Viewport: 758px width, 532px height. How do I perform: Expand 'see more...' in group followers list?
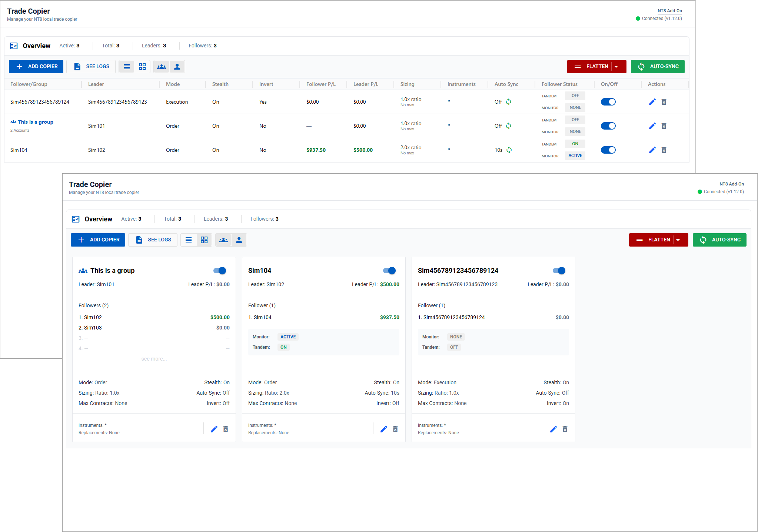click(x=154, y=359)
